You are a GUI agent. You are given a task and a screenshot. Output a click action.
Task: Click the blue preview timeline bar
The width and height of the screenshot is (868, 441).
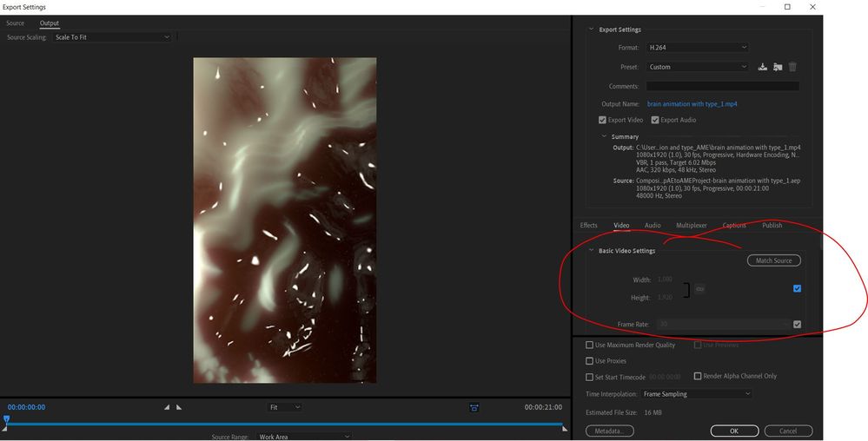pos(284,425)
